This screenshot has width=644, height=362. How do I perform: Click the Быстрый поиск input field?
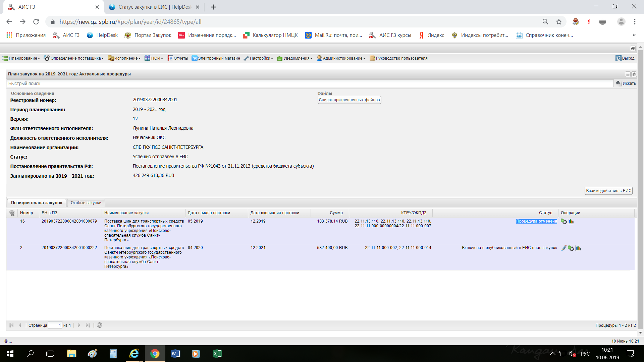coord(310,83)
